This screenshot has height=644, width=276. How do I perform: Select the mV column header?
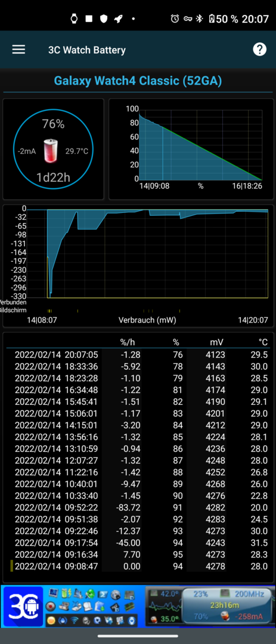[x=216, y=342]
